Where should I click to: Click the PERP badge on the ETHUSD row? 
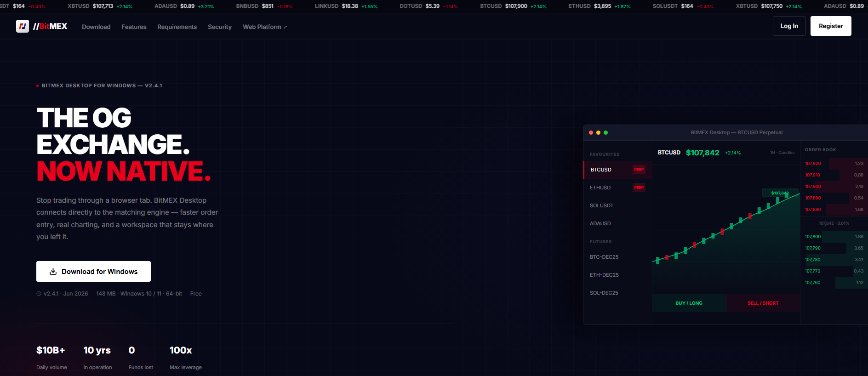point(639,188)
